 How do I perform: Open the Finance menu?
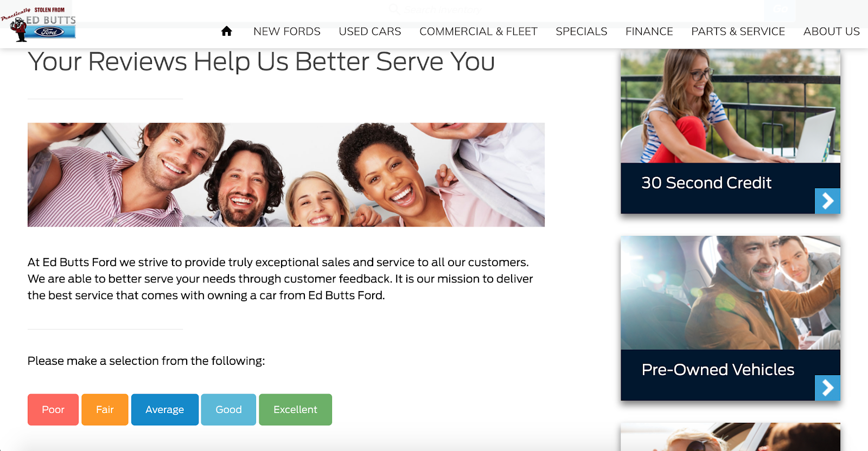[x=649, y=31]
